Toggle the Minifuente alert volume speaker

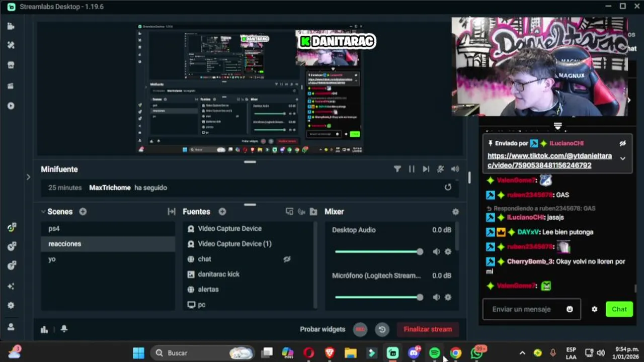(455, 169)
